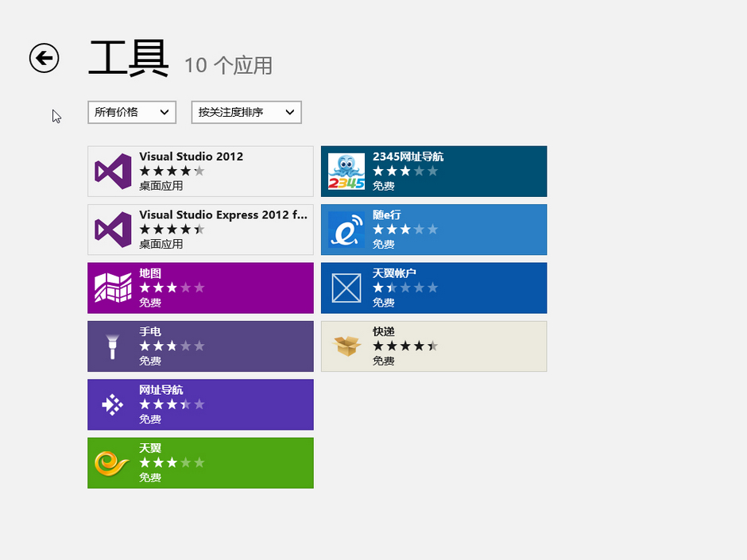Click the 网址导航 arrow dots icon
The height and width of the screenshot is (560, 747).
[113, 405]
